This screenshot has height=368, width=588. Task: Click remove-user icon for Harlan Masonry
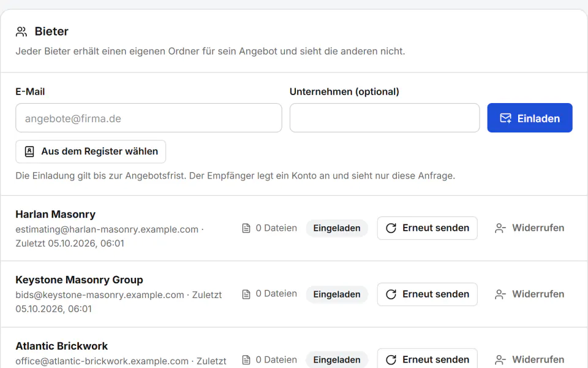coord(500,228)
